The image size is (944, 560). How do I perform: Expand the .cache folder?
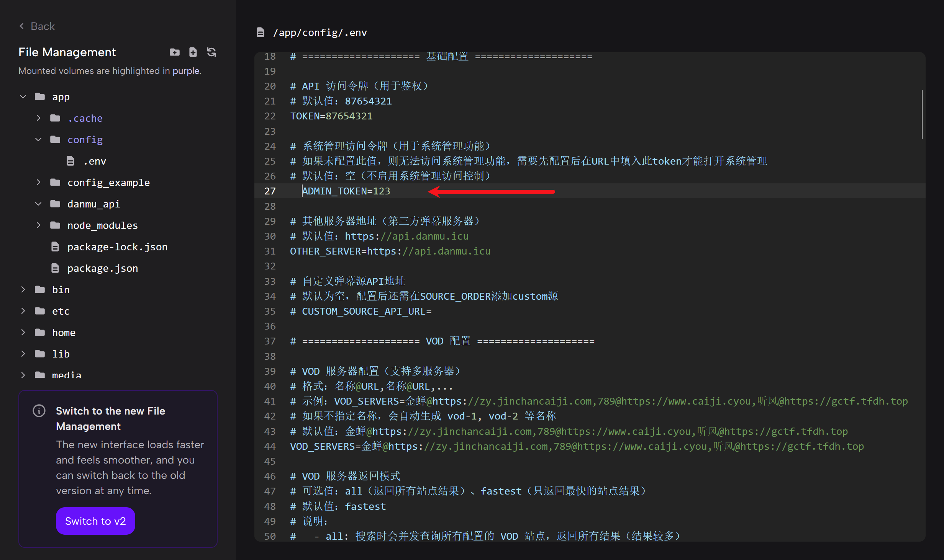click(x=38, y=118)
